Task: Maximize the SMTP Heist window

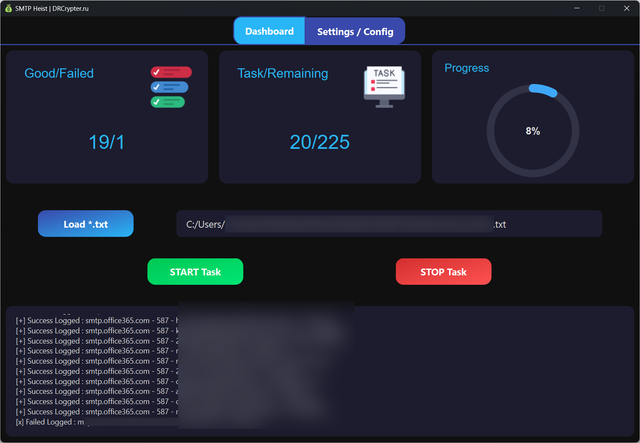Action: 602,8
